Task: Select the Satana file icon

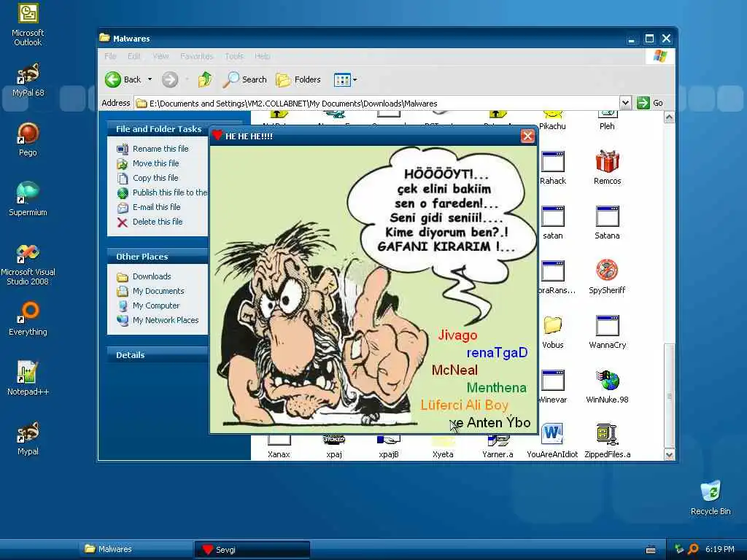Action: (x=607, y=222)
